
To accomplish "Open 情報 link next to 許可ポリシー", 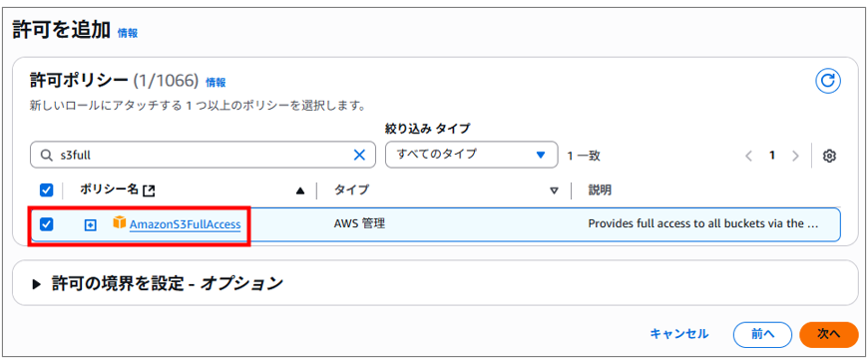I will [216, 83].
